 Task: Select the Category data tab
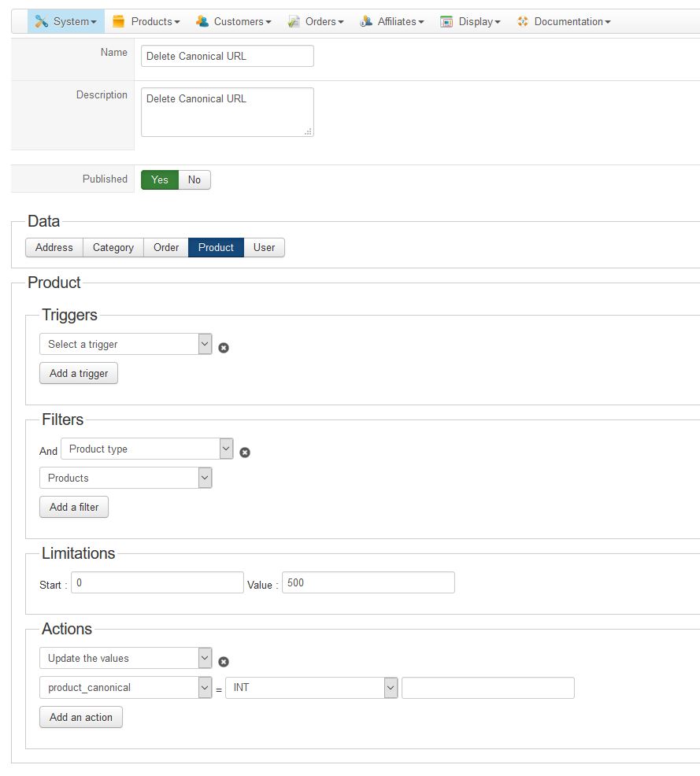(113, 247)
